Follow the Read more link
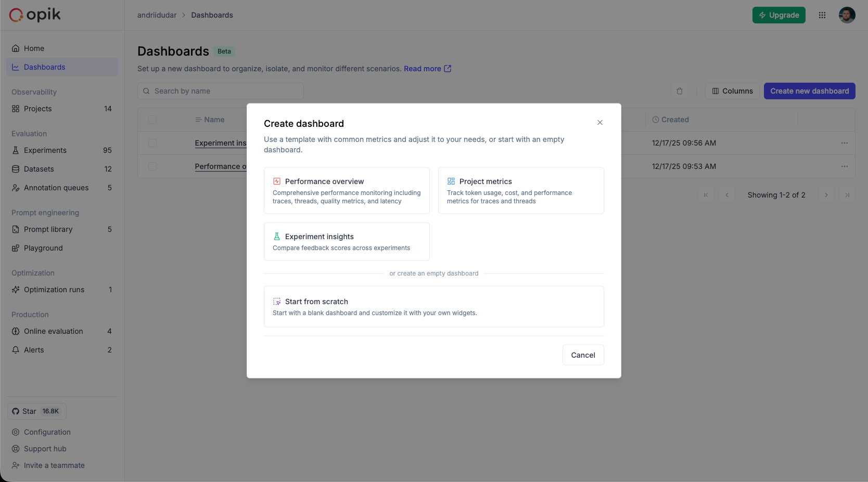Viewport: 868px width, 482px height. [x=423, y=68]
